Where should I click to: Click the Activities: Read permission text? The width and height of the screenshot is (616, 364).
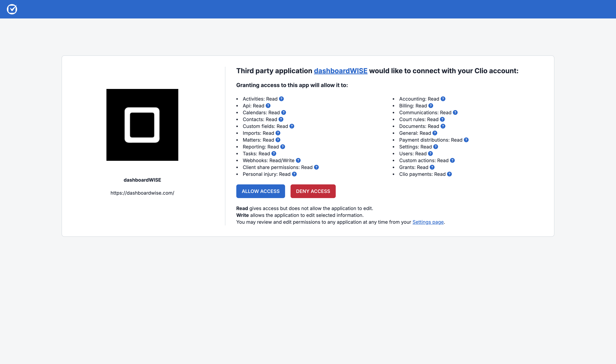(260, 99)
